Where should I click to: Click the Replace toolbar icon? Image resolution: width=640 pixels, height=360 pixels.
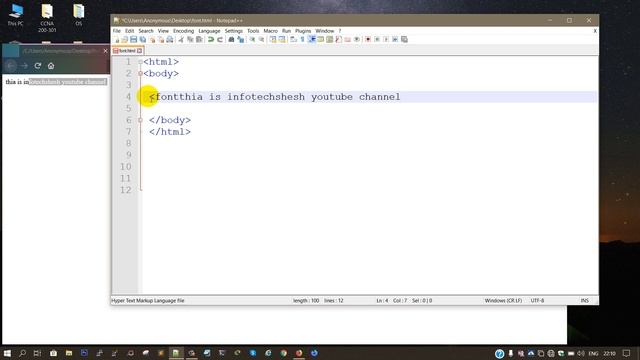(240, 40)
